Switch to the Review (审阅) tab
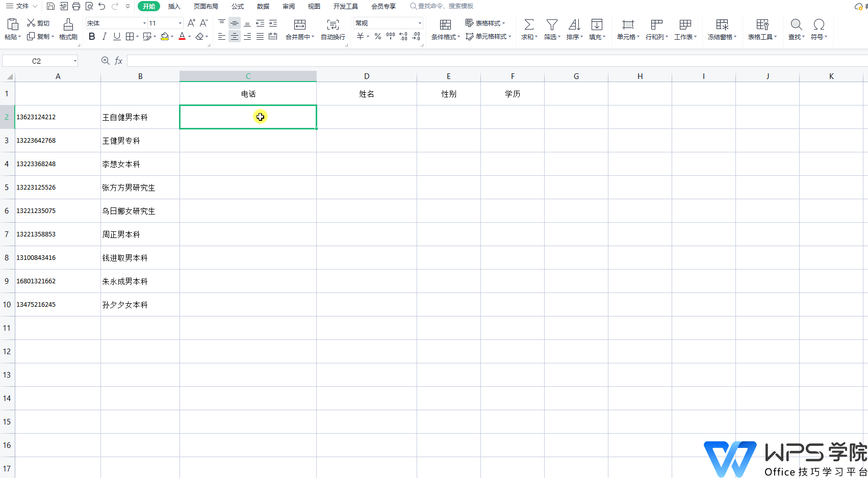The height and width of the screenshot is (478, 868). pyautogui.click(x=289, y=6)
